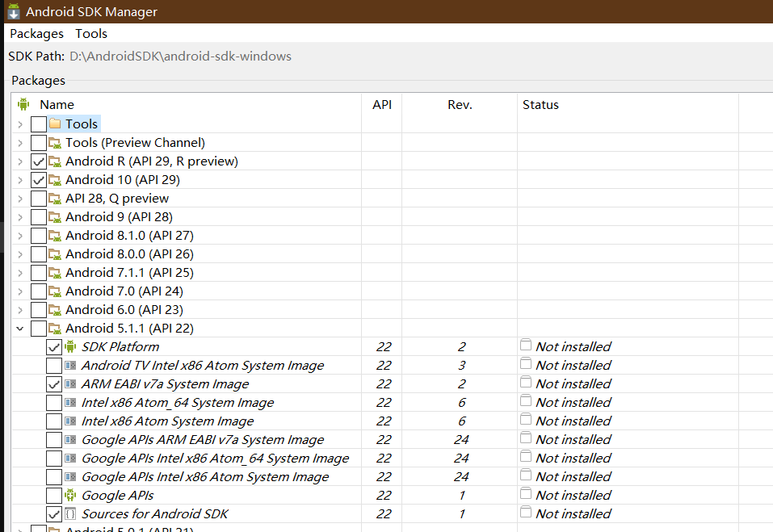The height and width of the screenshot is (532, 773).
Task: Expand the Tools (Preview Channel) node
Action: point(19,142)
